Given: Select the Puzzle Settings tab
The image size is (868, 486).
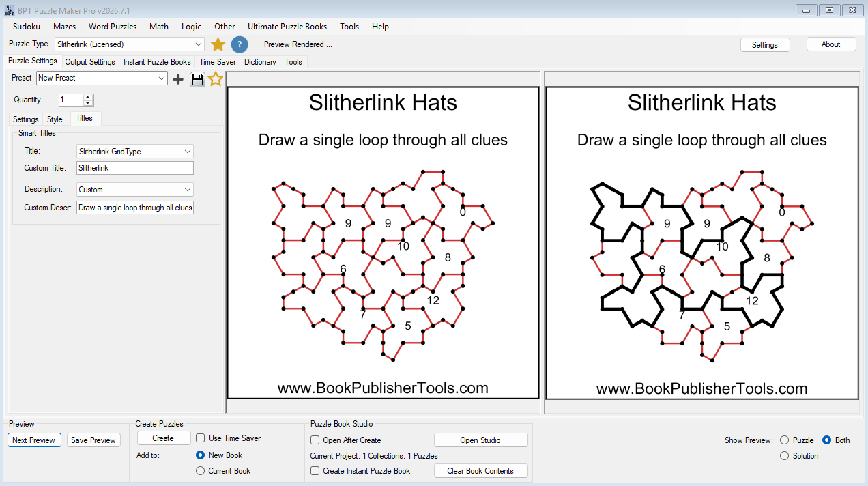Looking at the screenshot, I should click(x=33, y=61).
